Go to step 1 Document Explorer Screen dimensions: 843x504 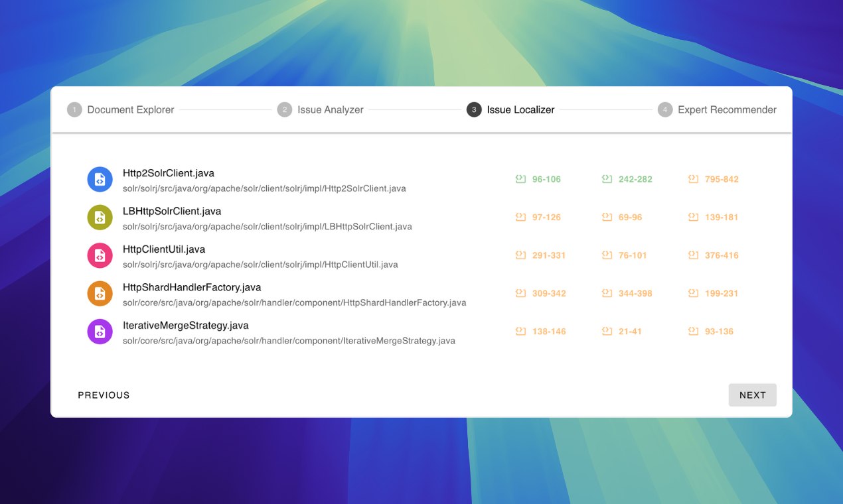[x=121, y=109]
